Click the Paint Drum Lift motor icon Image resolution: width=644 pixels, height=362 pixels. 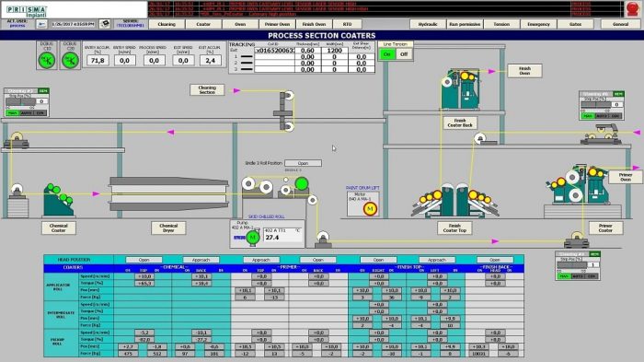click(x=370, y=209)
